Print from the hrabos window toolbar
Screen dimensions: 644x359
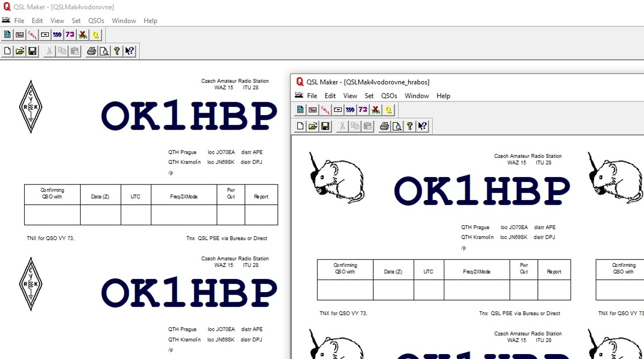point(384,126)
